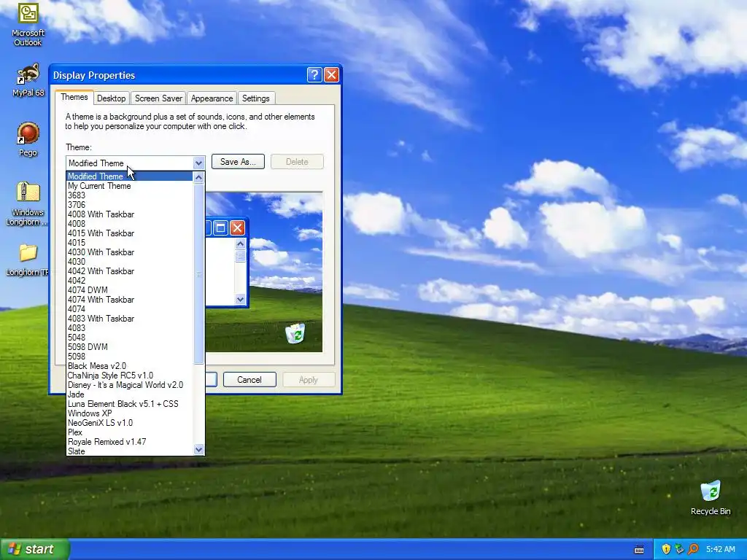Pick the 5098 DWM theme
This screenshot has width=747, height=560.
130,346
